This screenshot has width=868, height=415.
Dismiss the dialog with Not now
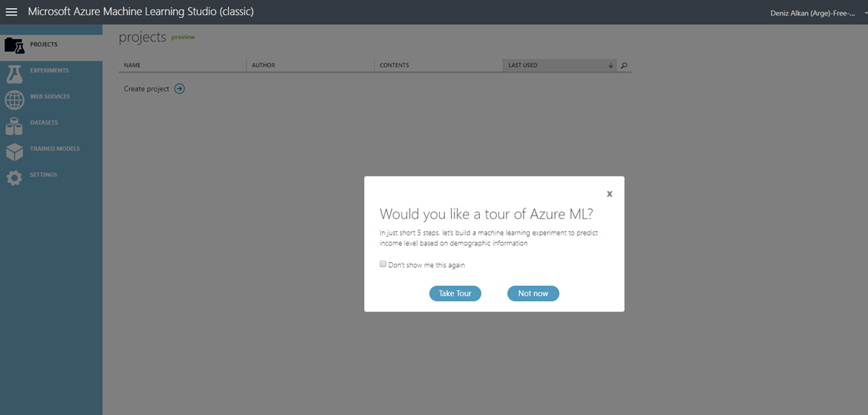tap(533, 294)
